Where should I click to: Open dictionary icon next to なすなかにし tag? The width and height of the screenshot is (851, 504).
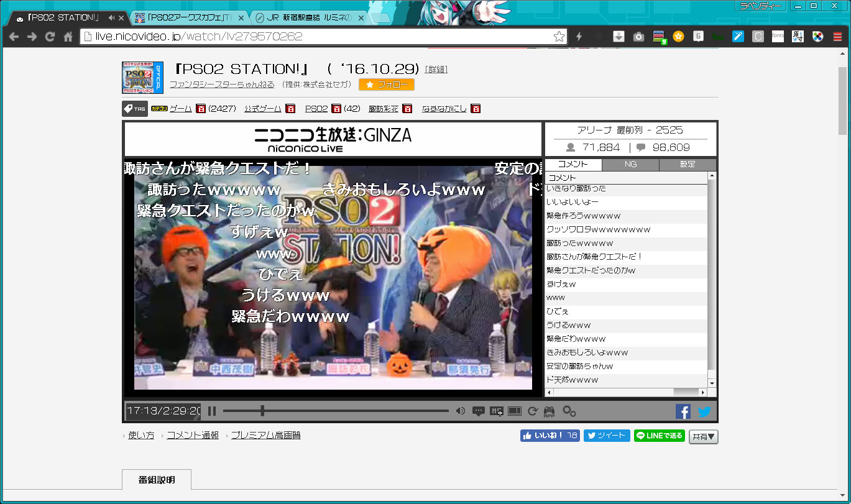click(x=475, y=109)
